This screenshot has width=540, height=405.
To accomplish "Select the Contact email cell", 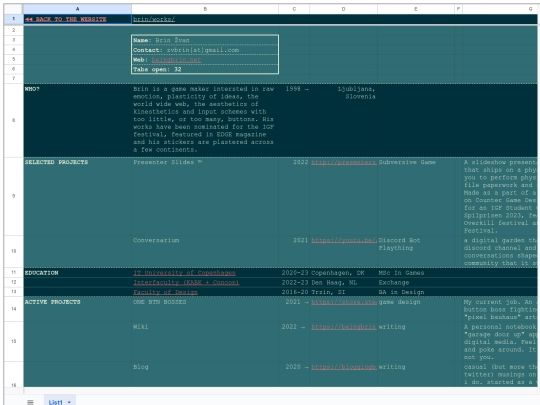I will [205, 50].
